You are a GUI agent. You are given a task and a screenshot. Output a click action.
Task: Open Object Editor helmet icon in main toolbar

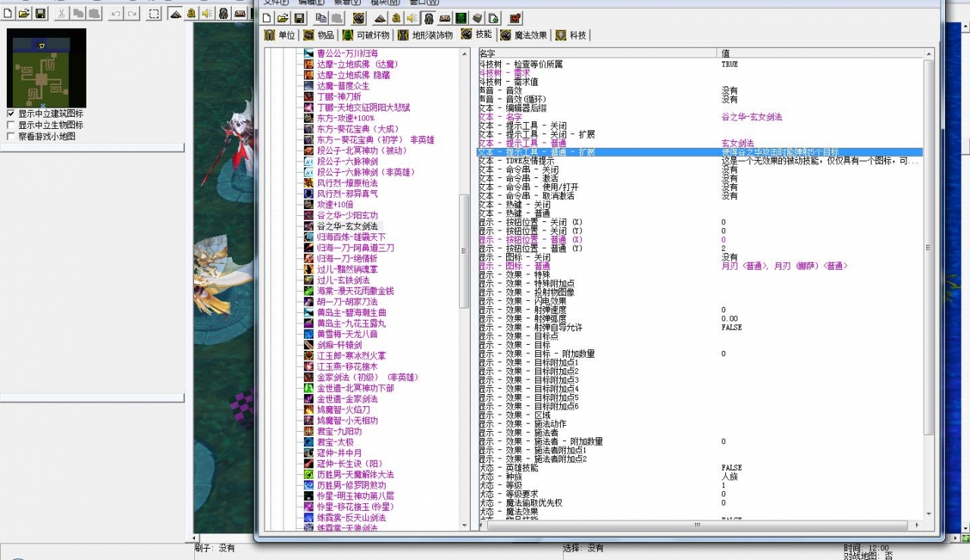tap(224, 14)
